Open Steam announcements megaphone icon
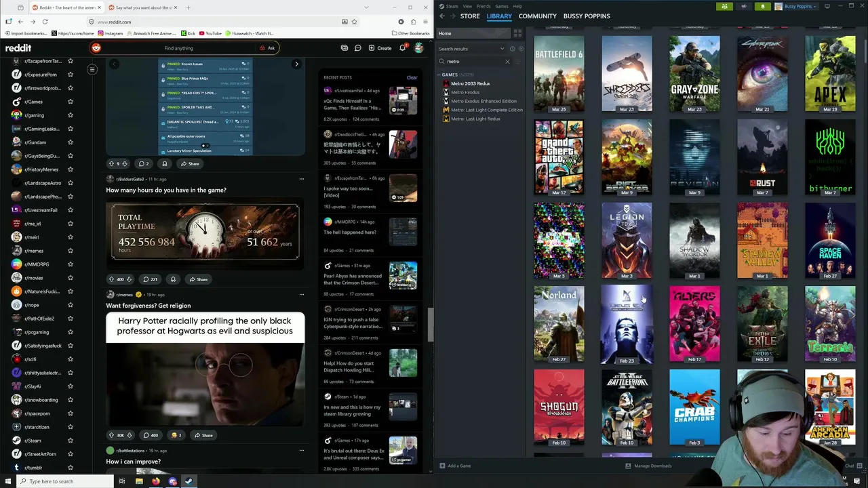 (x=744, y=6)
